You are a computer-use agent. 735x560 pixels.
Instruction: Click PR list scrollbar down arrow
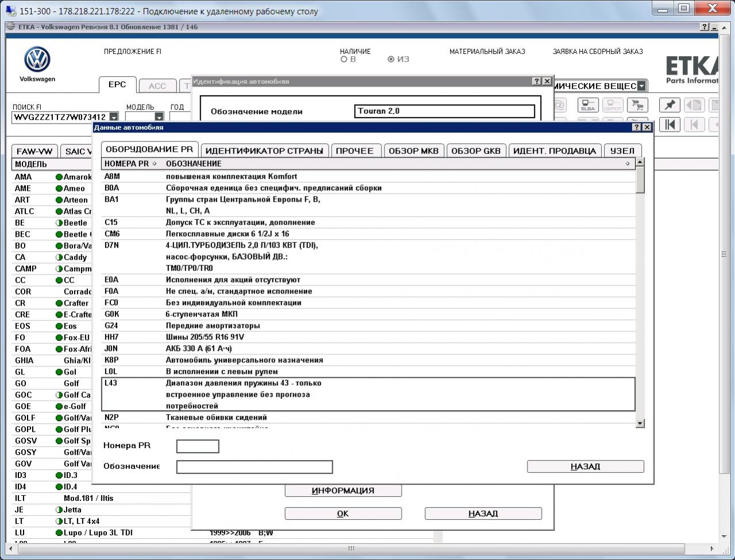(640, 423)
